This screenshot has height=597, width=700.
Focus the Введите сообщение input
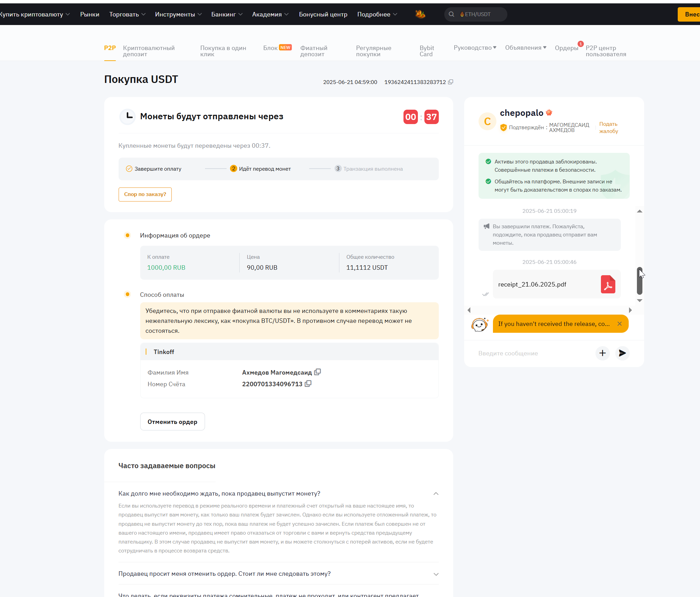pyautogui.click(x=533, y=353)
